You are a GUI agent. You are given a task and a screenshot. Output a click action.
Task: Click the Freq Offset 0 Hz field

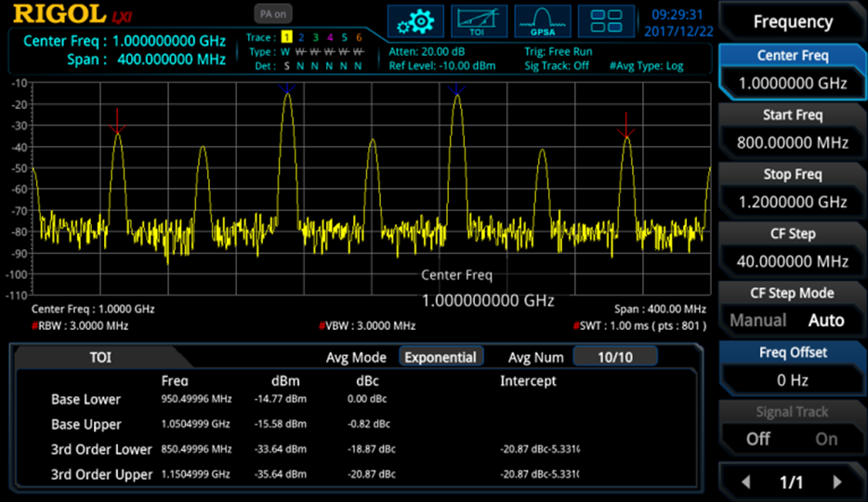792,379
